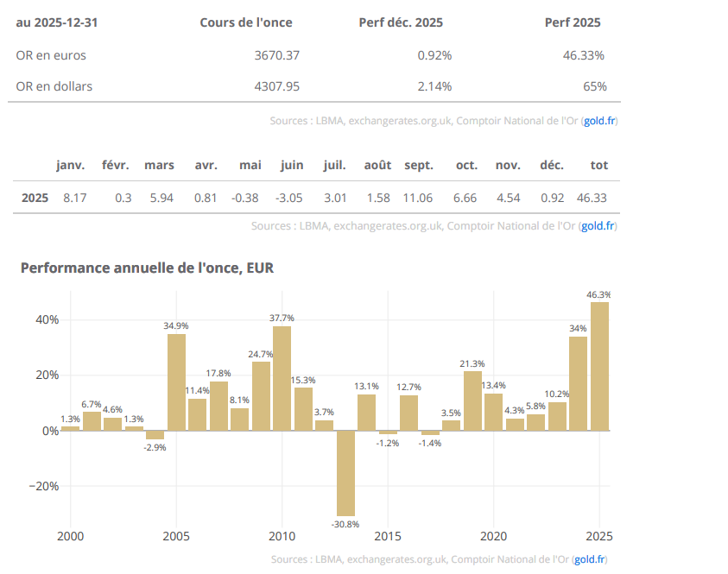Select the 37.7% bar at 2010
The width and height of the screenshot is (728, 574).
coord(282,377)
